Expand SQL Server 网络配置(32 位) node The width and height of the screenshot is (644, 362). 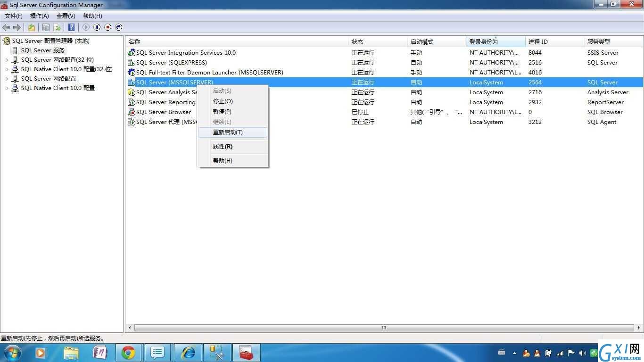(x=7, y=60)
